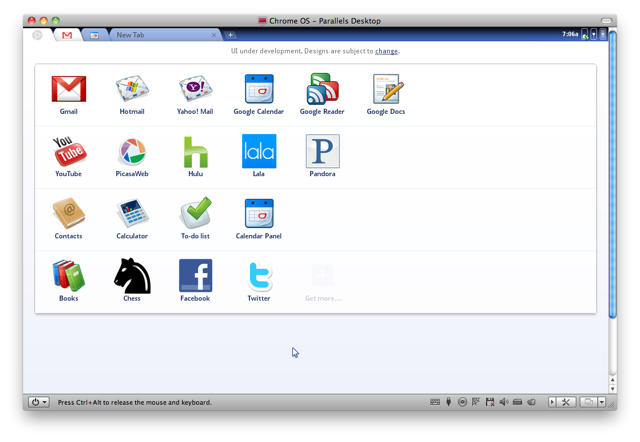
Task: Launch the Hulu app
Action: click(196, 152)
